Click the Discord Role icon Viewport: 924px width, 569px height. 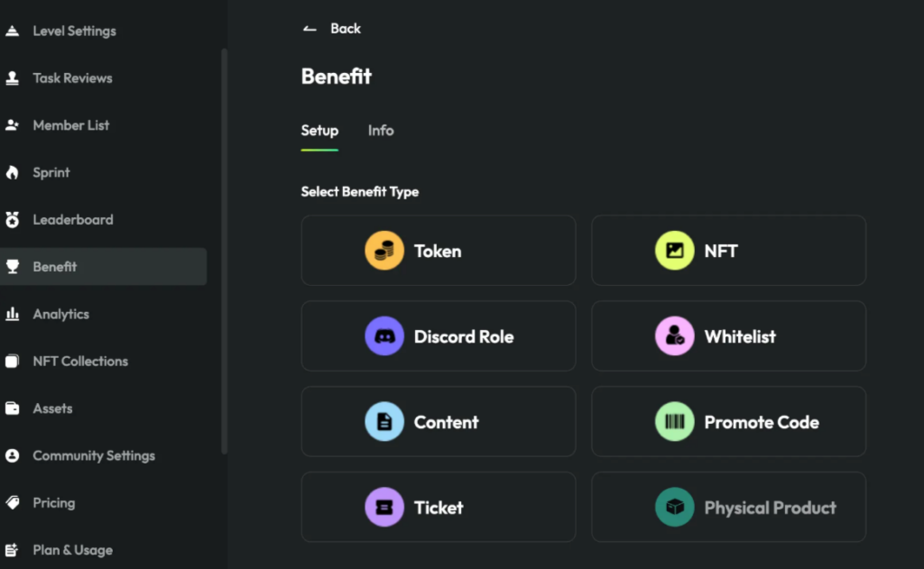click(384, 336)
